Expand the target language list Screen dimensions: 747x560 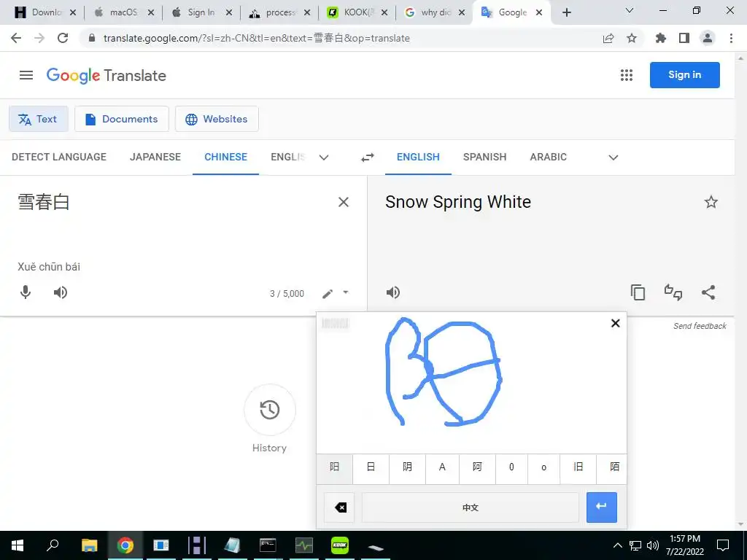(614, 157)
